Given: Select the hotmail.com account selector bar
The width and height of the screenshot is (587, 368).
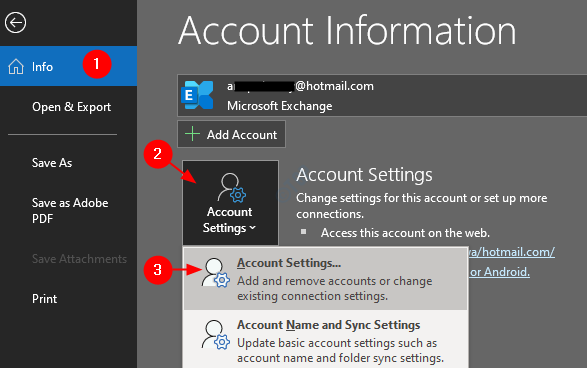Looking at the screenshot, I should tap(382, 95).
